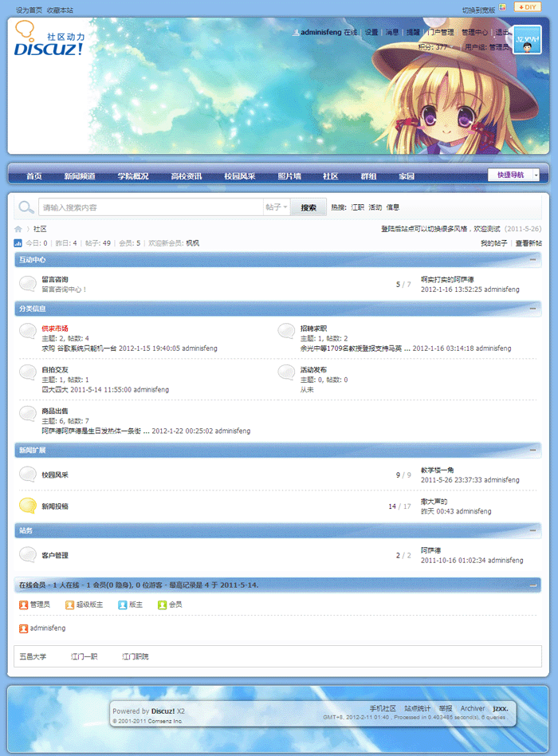Click the 活动发布 forum bubble icon
This screenshot has width=558, height=756.
pos(286,373)
